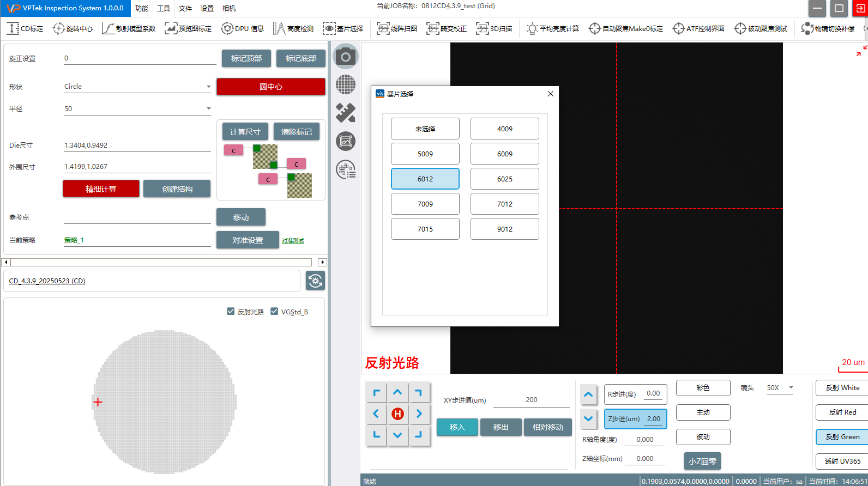Open the 设置 menu
This screenshot has height=486, width=868.
(x=207, y=8)
